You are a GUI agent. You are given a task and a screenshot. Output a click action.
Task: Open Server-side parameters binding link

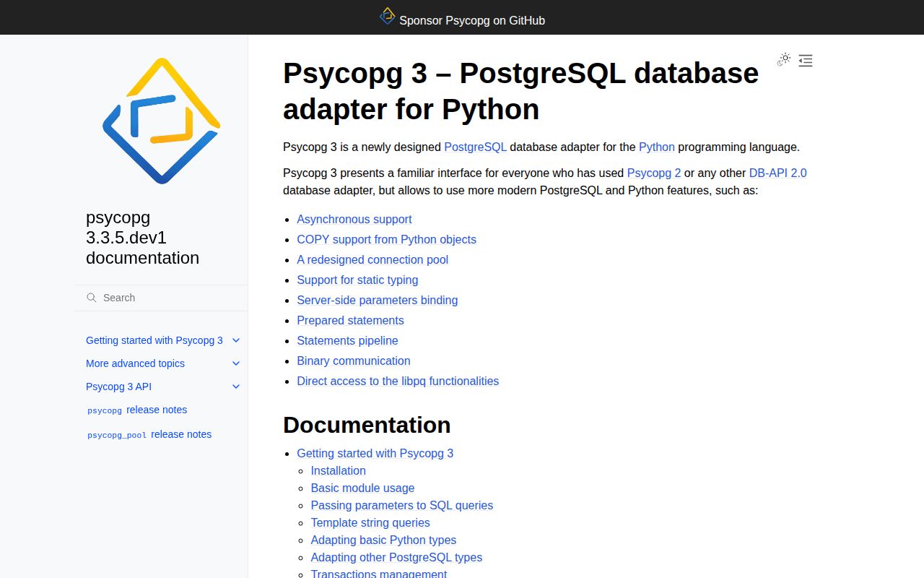377,300
